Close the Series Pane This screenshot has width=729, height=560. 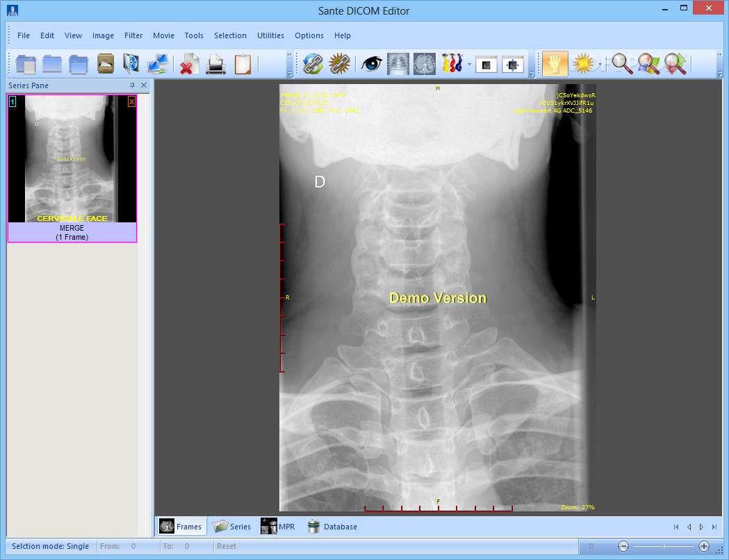(x=144, y=85)
